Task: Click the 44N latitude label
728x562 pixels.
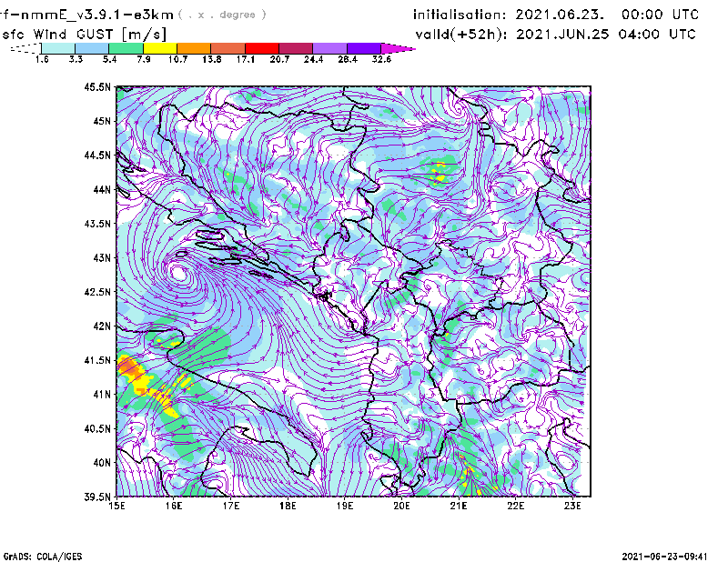Action: click(x=102, y=189)
